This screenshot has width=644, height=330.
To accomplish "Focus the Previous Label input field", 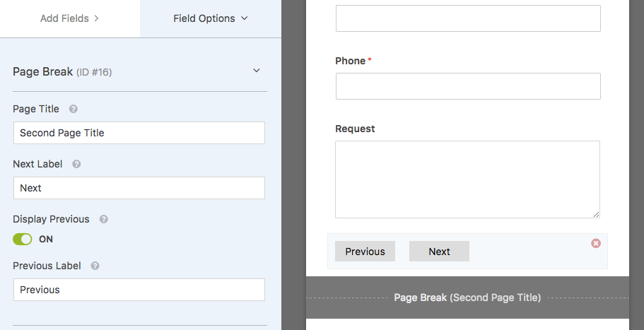I will [139, 290].
